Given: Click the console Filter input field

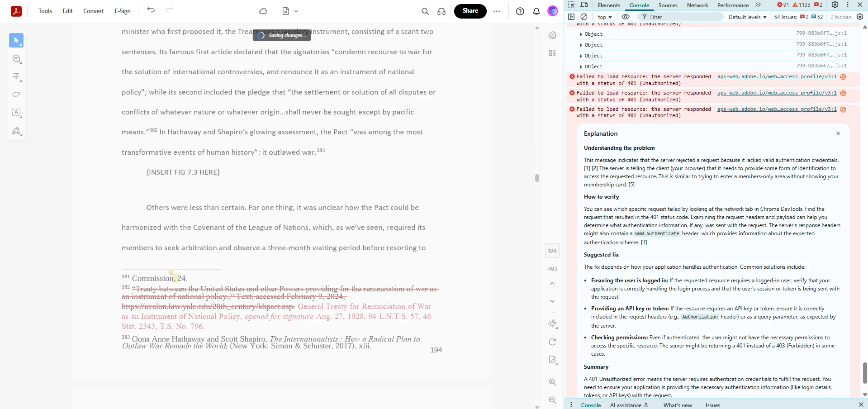Looking at the screenshot, I should pos(681,17).
